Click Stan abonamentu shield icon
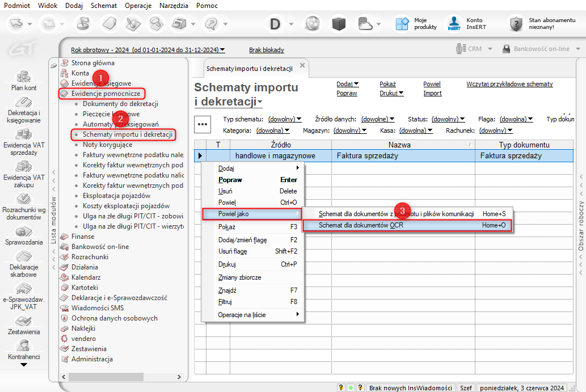 [x=515, y=24]
